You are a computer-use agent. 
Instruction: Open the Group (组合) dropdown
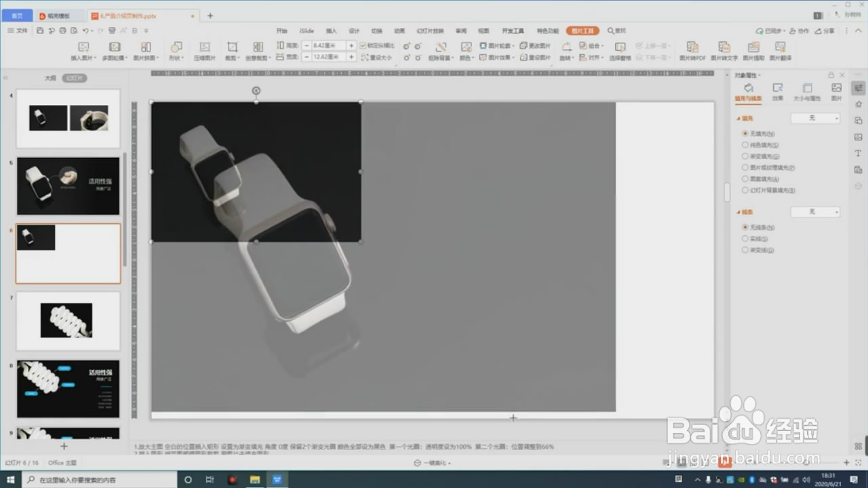click(593, 46)
